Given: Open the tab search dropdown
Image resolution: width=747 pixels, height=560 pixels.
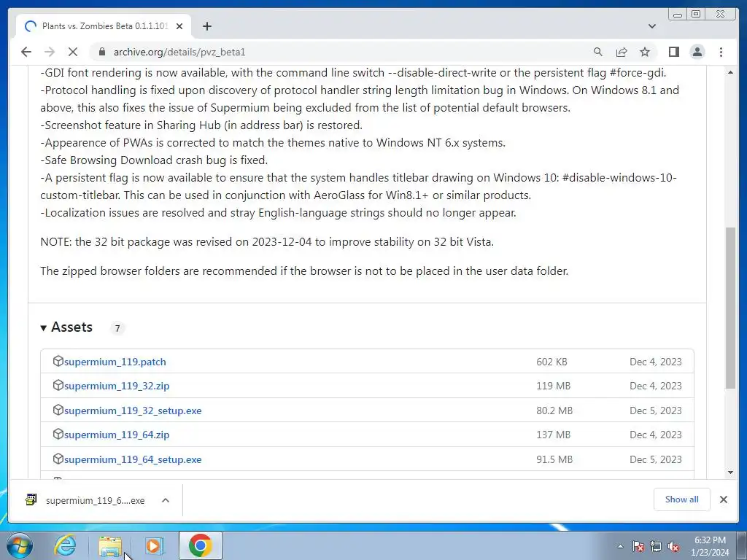Looking at the screenshot, I should 651,26.
